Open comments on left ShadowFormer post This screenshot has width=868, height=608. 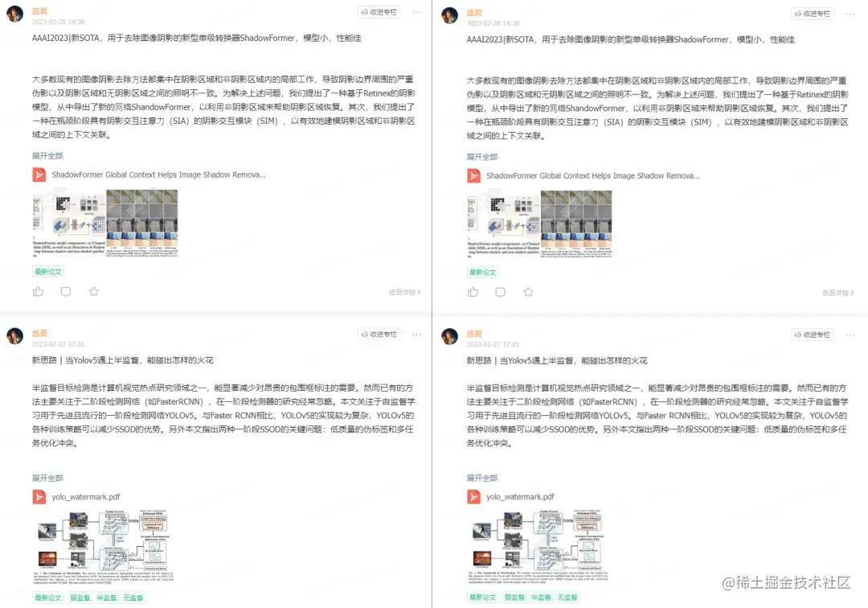click(66, 291)
